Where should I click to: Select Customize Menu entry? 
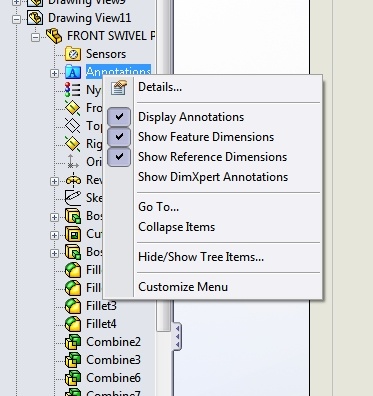pyautogui.click(x=183, y=287)
